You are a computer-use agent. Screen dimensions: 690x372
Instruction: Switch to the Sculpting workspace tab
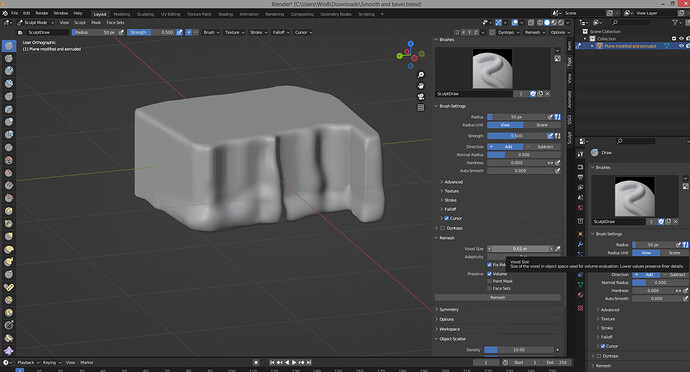coord(145,14)
